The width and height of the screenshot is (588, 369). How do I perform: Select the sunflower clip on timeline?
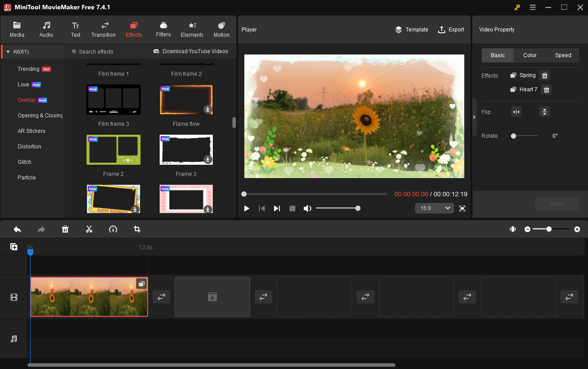coord(89,297)
